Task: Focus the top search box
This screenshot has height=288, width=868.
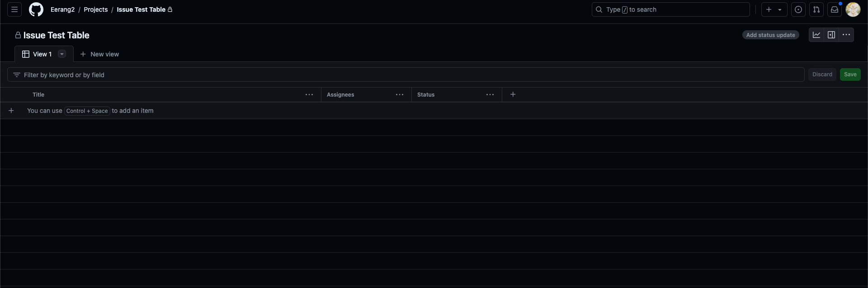Action: coord(671,9)
